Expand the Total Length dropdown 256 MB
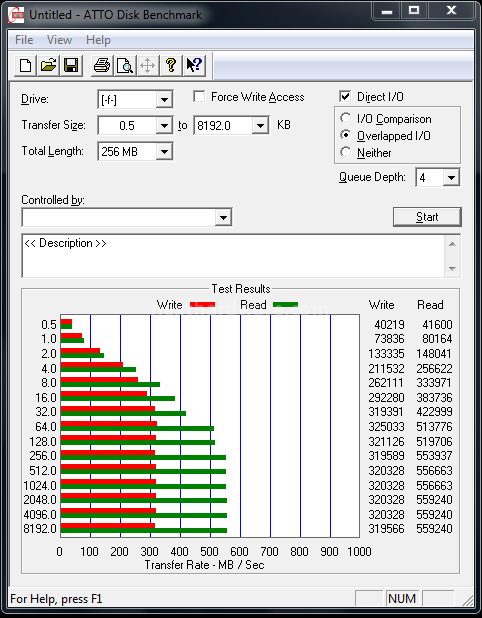This screenshot has height=618, width=482. [x=164, y=151]
